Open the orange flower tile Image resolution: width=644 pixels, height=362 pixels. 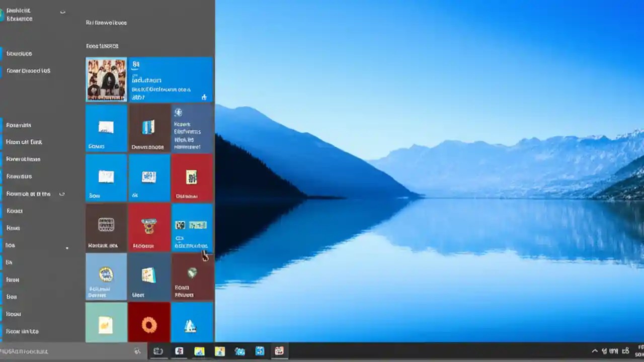click(149, 324)
